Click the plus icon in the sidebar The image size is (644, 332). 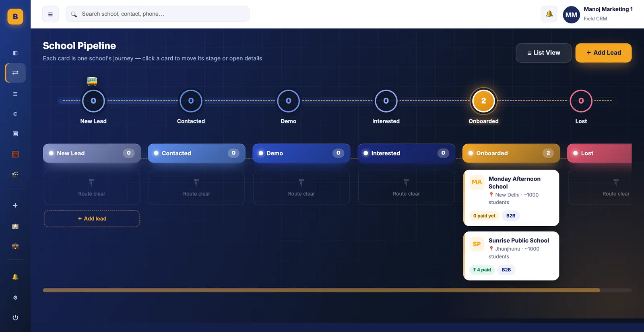click(15, 205)
